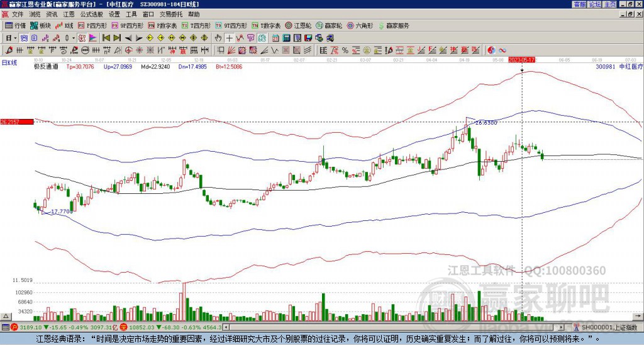Open the 江恩轮 Gann wheel

point(298,25)
